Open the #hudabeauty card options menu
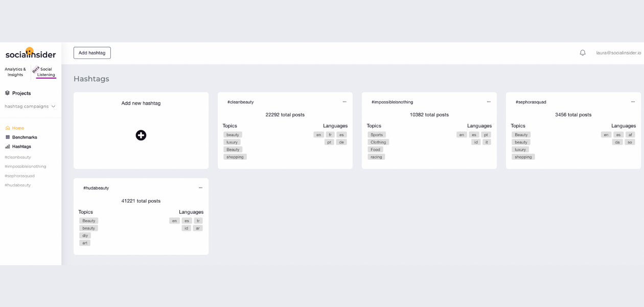This screenshot has width=644, height=307. click(200, 188)
